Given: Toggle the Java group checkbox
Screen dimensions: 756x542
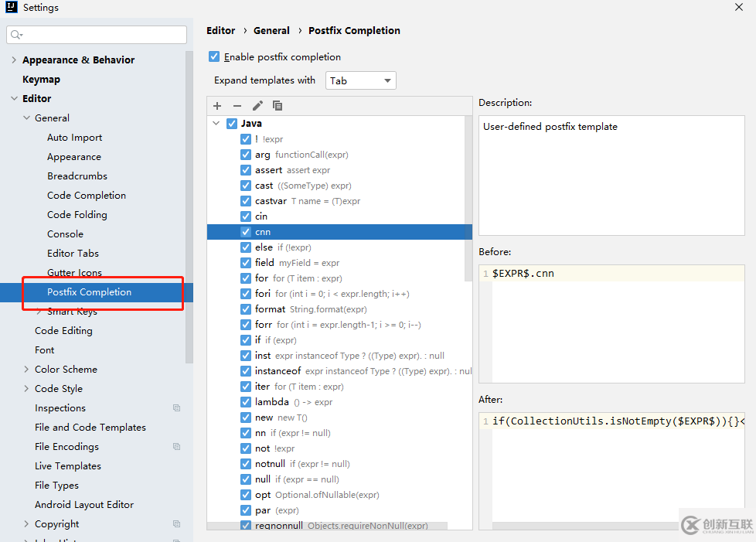Looking at the screenshot, I should coord(232,124).
